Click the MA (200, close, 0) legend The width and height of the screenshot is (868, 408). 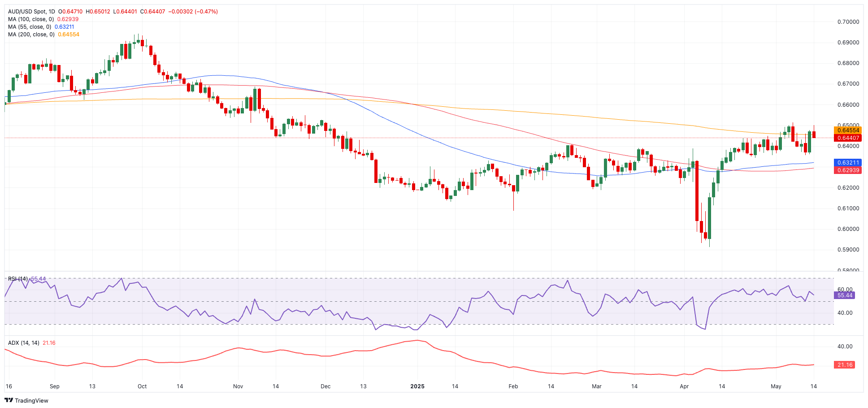pyautogui.click(x=31, y=35)
